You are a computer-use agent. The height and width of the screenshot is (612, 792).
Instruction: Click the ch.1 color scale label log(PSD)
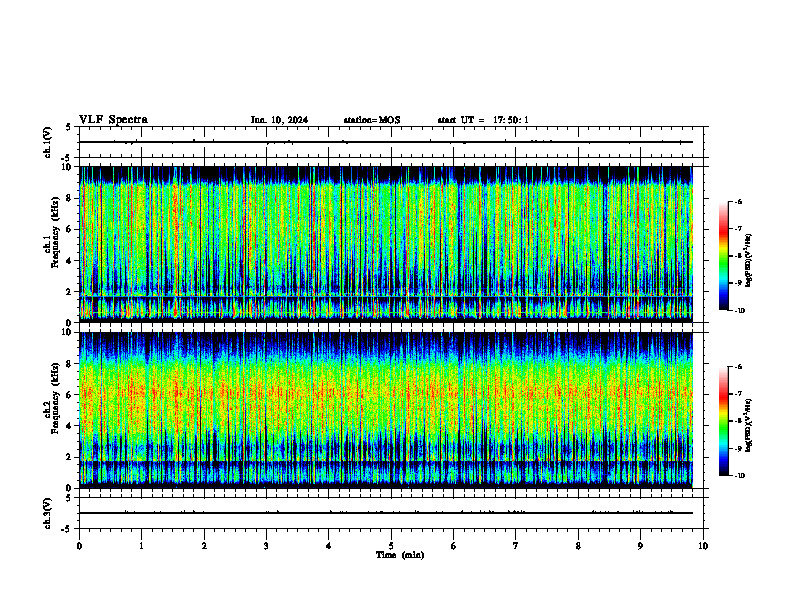(x=749, y=261)
